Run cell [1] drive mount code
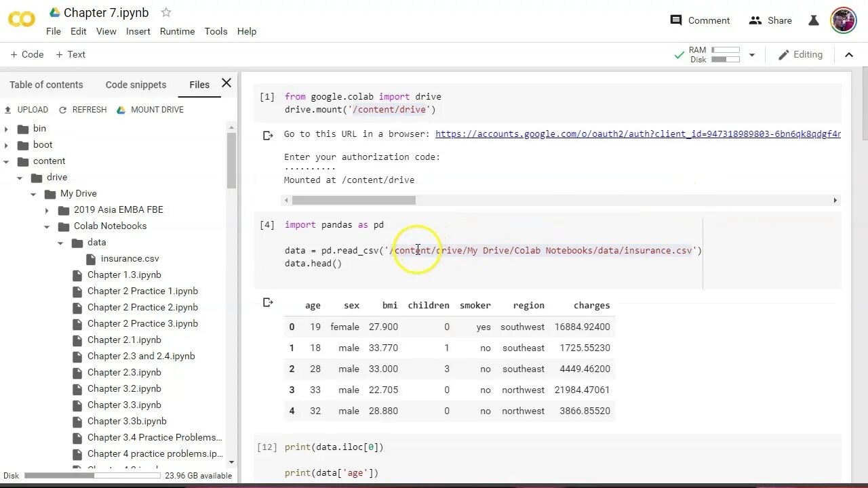868x488 pixels. point(267,97)
